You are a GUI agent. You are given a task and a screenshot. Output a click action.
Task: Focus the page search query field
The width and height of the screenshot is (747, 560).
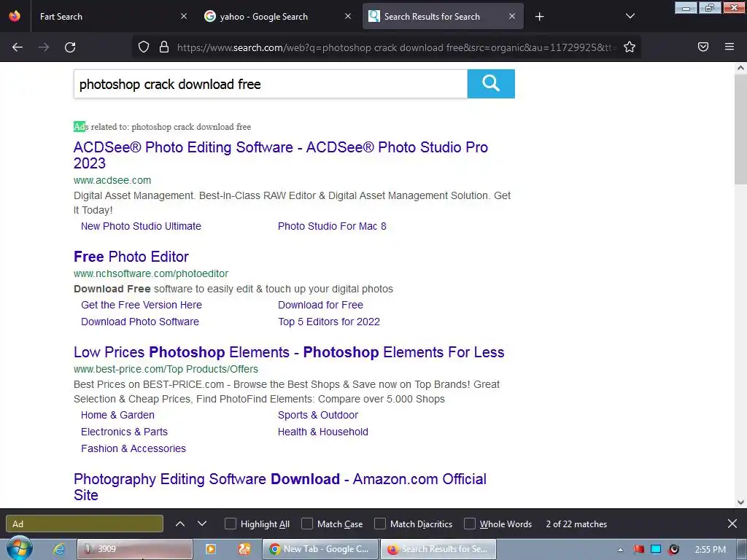click(271, 84)
